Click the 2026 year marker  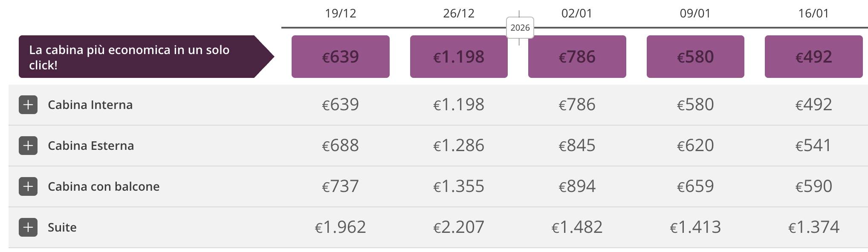[520, 28]
